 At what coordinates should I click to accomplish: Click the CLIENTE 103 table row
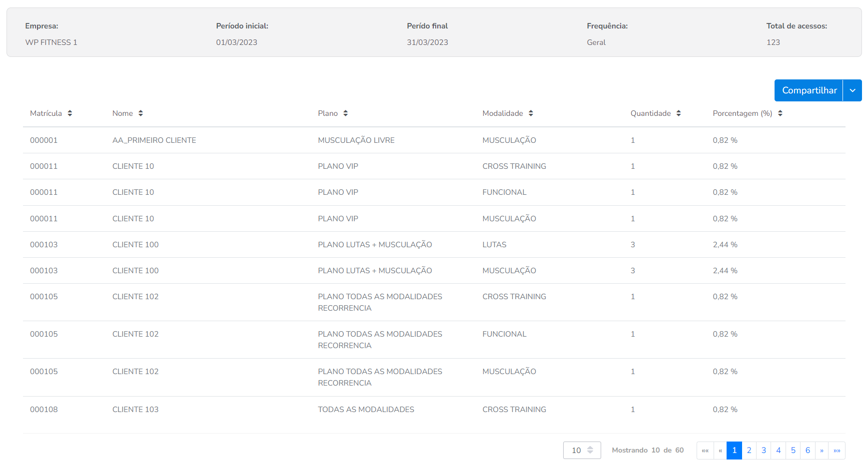135,410
